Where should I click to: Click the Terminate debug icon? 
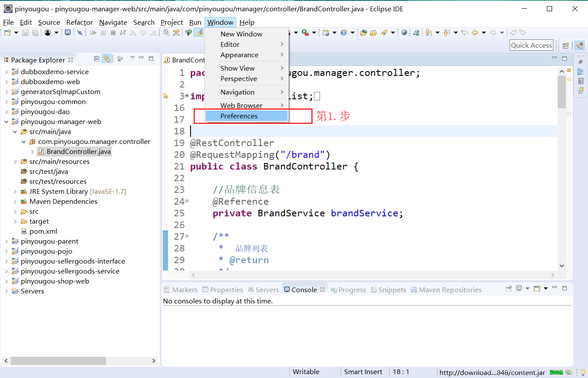113,33
